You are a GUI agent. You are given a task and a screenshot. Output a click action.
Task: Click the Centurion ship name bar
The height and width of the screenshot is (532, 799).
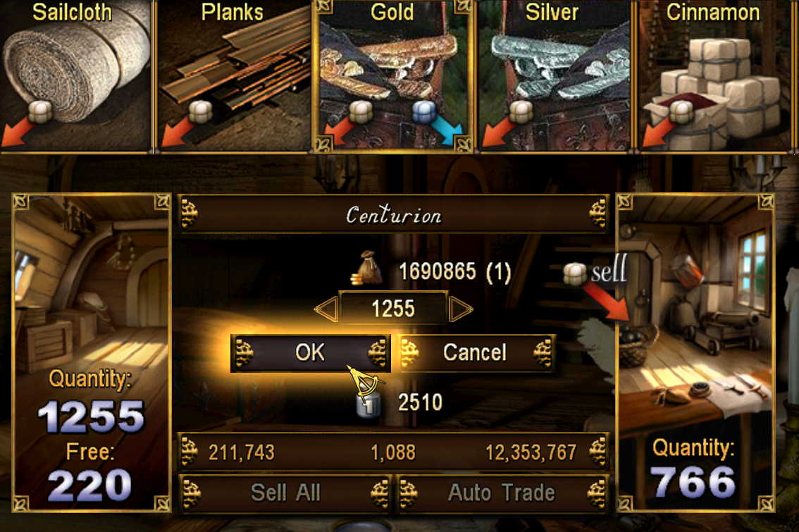tap(393, 214)
